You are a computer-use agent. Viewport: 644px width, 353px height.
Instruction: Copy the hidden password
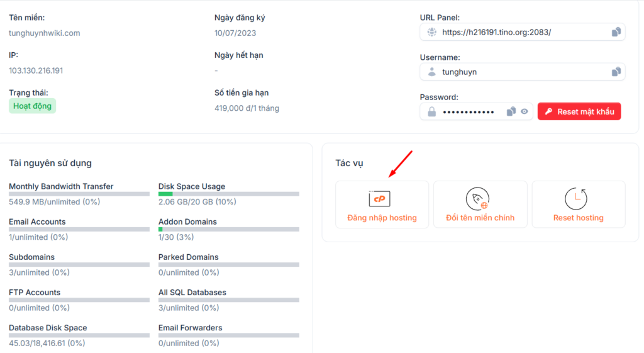[x=511, y=112]
